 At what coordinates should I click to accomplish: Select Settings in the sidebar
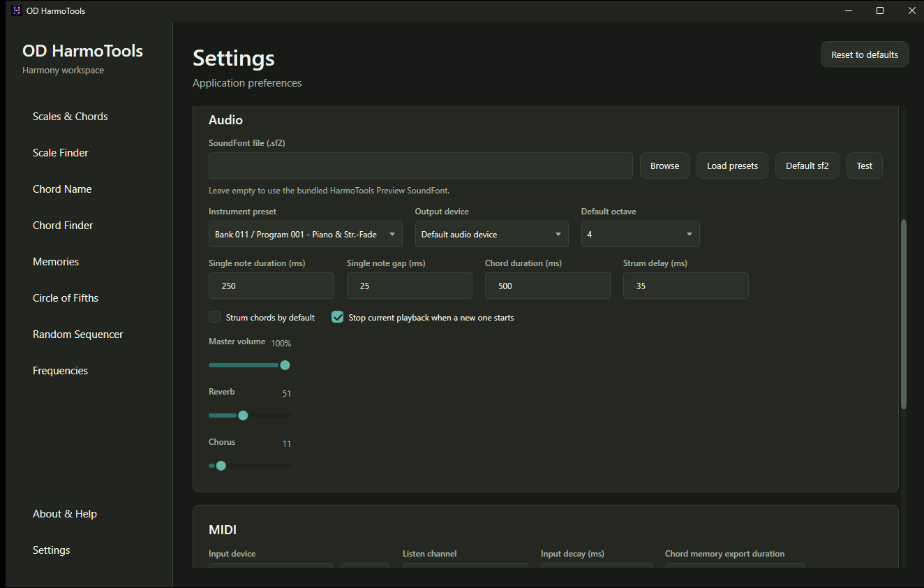tap(52, 550)
